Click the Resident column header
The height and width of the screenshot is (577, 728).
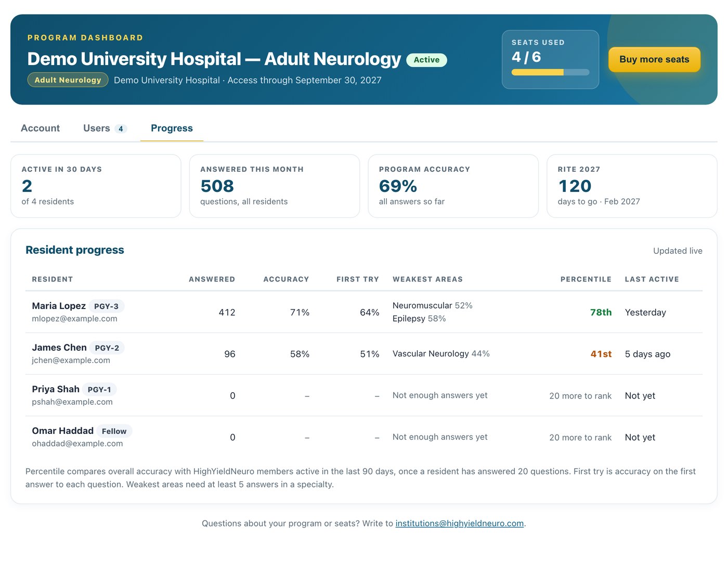pos(53,279)
